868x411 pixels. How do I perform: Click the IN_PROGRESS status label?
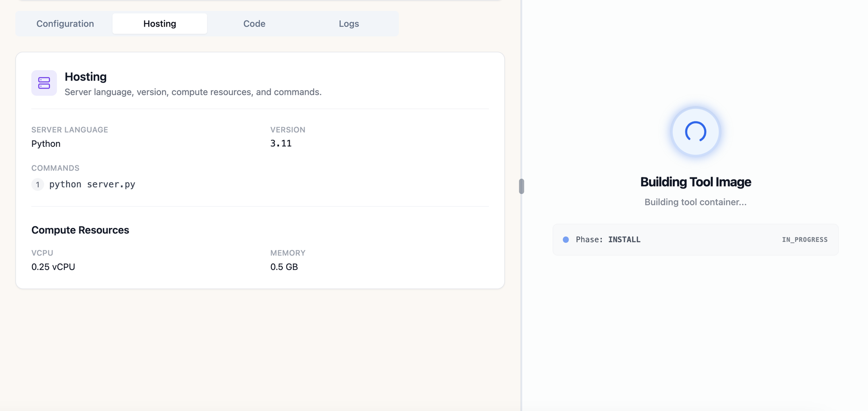[x=805, y=240]
